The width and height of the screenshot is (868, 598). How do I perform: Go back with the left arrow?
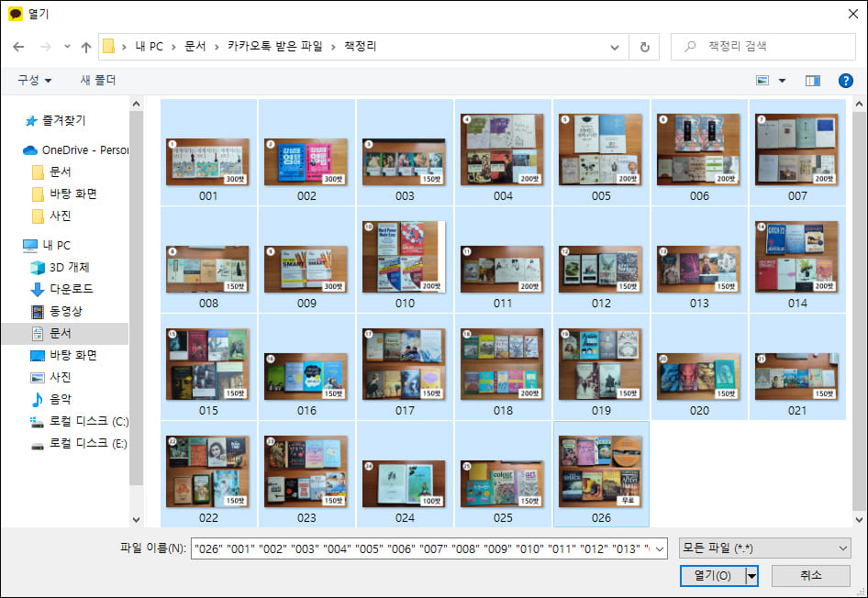pyautogui.click(x=19, y=47)
